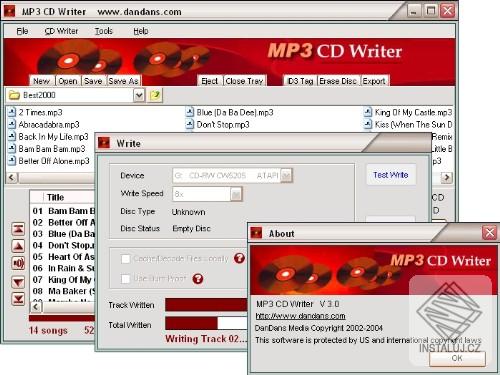
Task: Click OK in the About dialog
Action: [x=457, y=358]
